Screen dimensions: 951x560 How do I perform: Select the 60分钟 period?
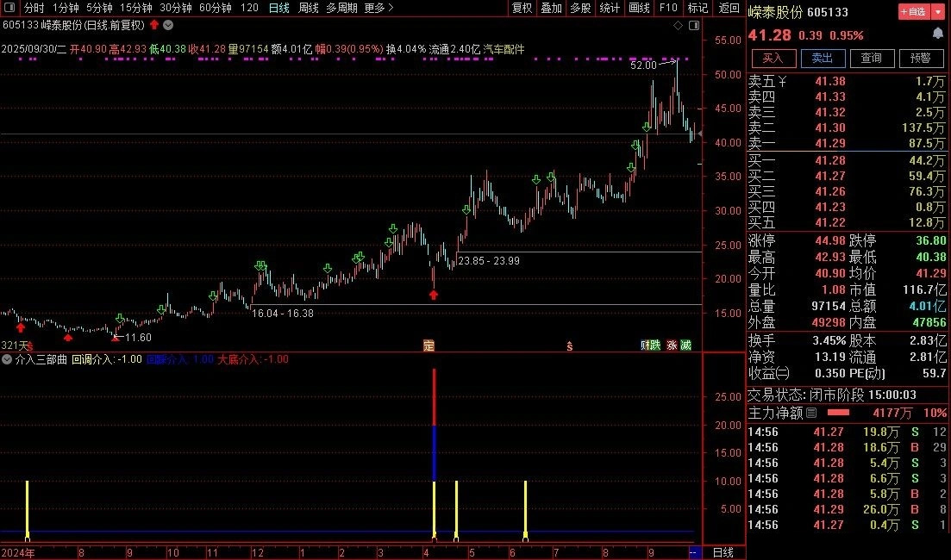[216, 8]
